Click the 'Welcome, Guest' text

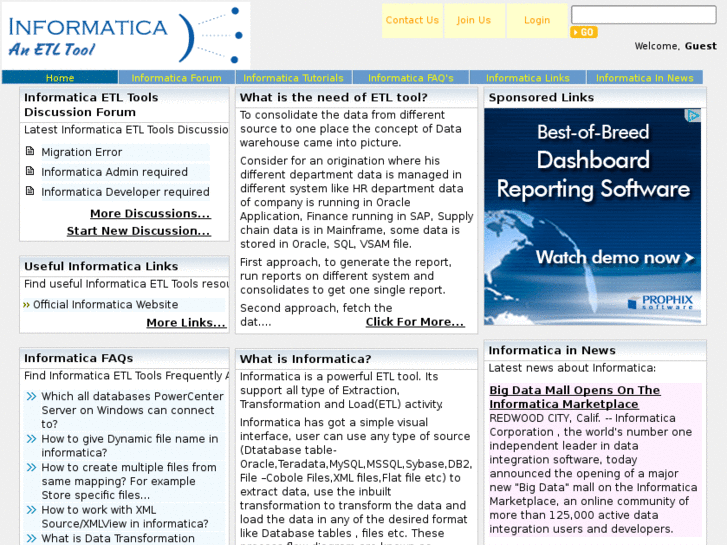click(x=676, y=46)
